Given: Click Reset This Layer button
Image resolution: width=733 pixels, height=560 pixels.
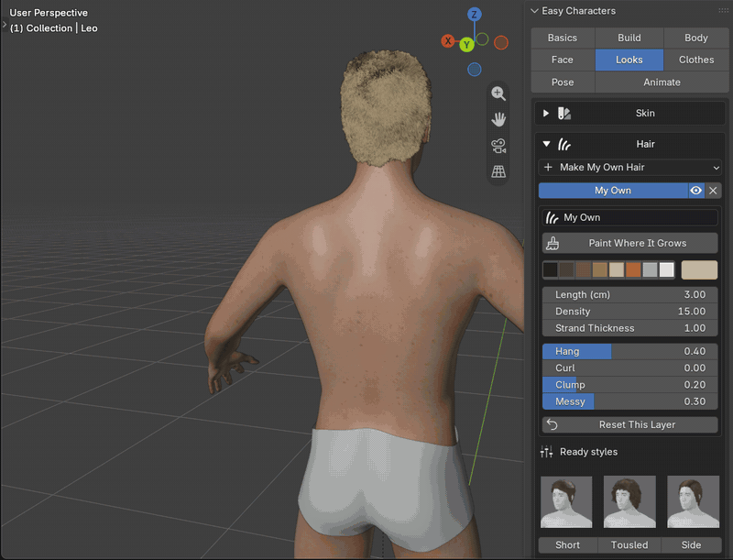Looking at the screenshot, I should coord(629,424).
